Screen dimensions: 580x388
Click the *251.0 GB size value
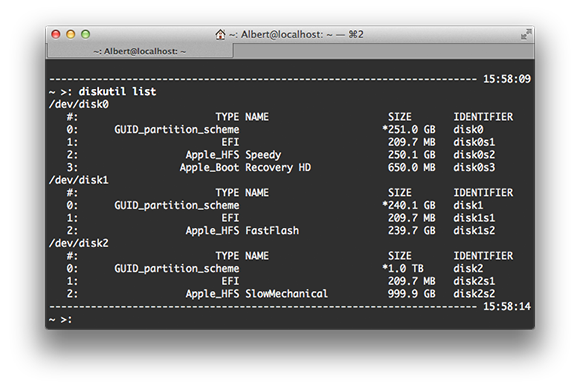click(409, 129)
